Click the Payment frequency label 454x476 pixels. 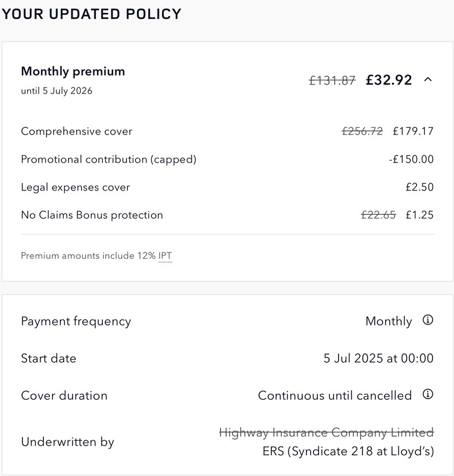click(x=76, y=321)
